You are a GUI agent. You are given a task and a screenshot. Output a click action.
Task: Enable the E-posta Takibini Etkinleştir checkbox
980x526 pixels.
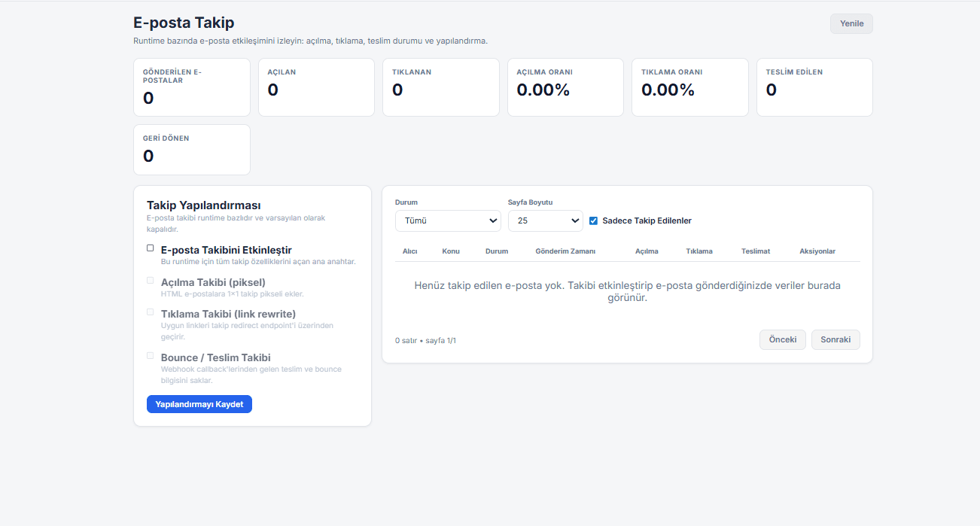tap(151, 248)
